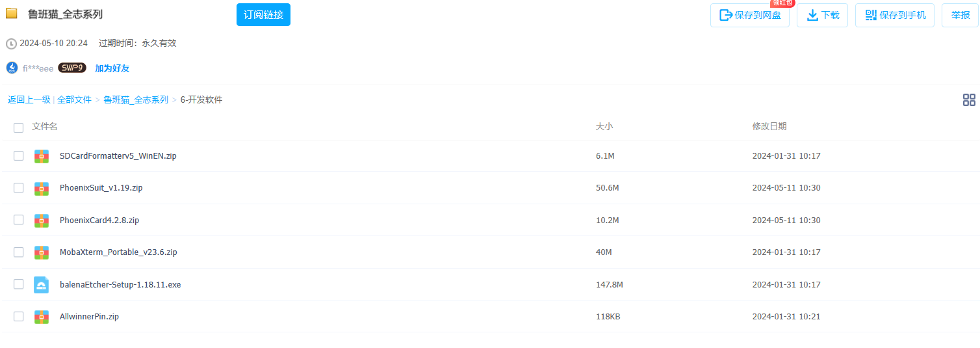Click PhoenixSuit_v1.19.zip archive icon
This screenshot has height=348, width=980.
click(x=42, y=188)
